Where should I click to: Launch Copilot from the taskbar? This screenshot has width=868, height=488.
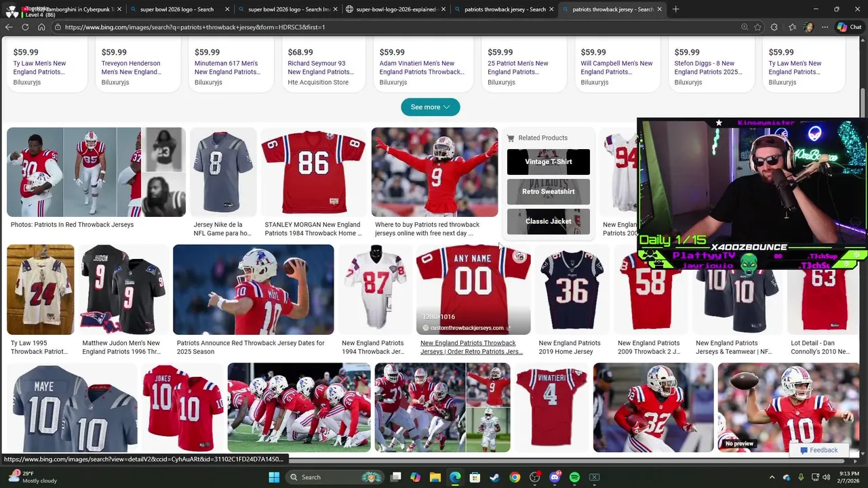(x=415, y=477)
